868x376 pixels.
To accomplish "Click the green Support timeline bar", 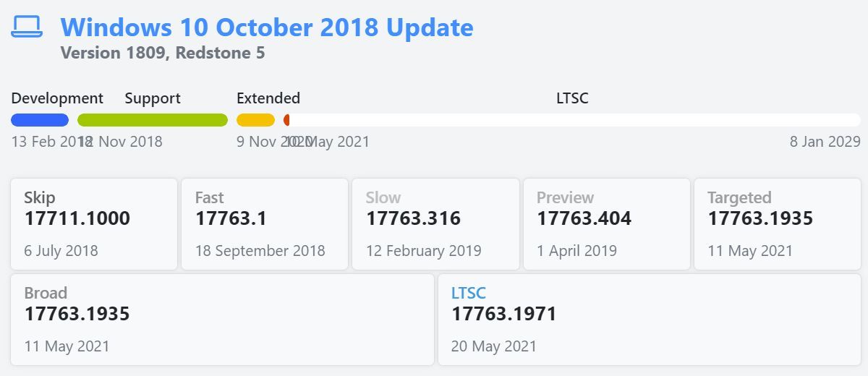I will tap(153, 120).
